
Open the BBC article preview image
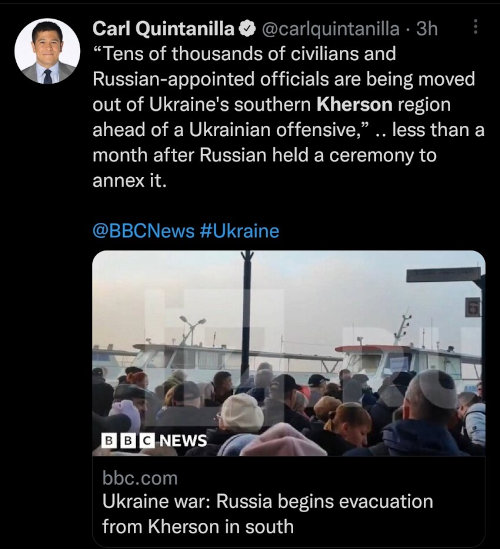tap(289, 353)
